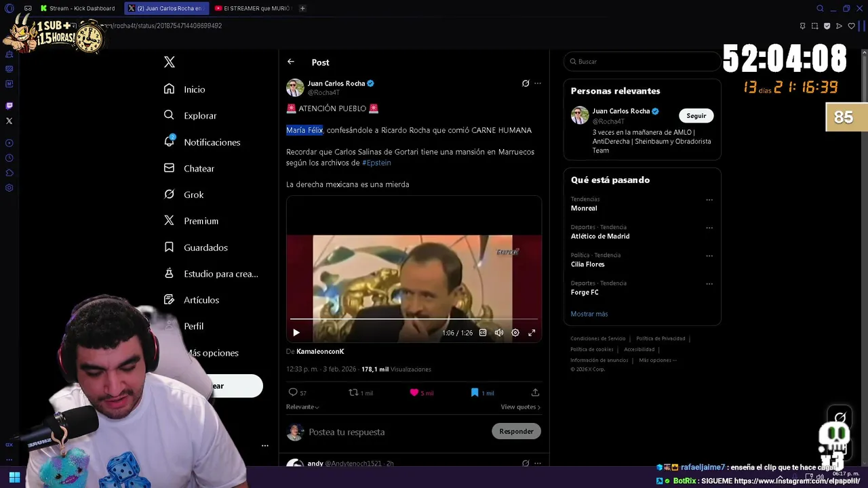868x488 pixels.
Task: Open Notificaciones in the X sidebar
Action: point(202,142)
